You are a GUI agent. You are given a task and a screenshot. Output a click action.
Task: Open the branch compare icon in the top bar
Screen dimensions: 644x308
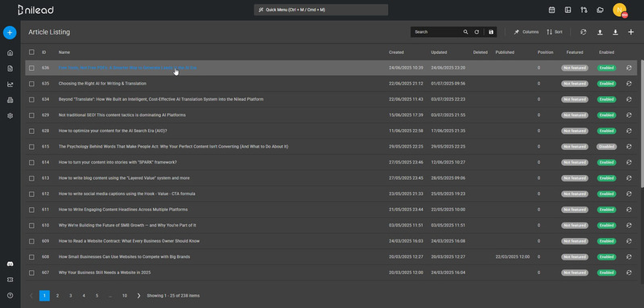(584, 10)
